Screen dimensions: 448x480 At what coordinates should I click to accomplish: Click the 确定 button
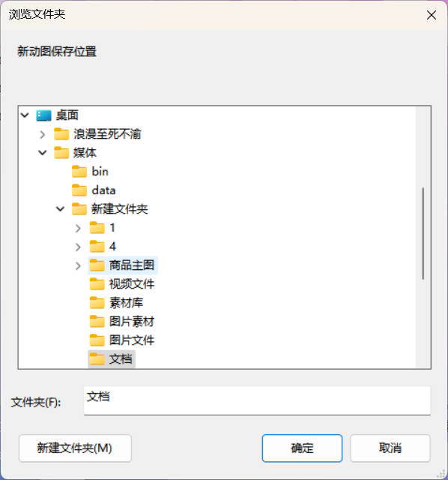pos(302,448)
